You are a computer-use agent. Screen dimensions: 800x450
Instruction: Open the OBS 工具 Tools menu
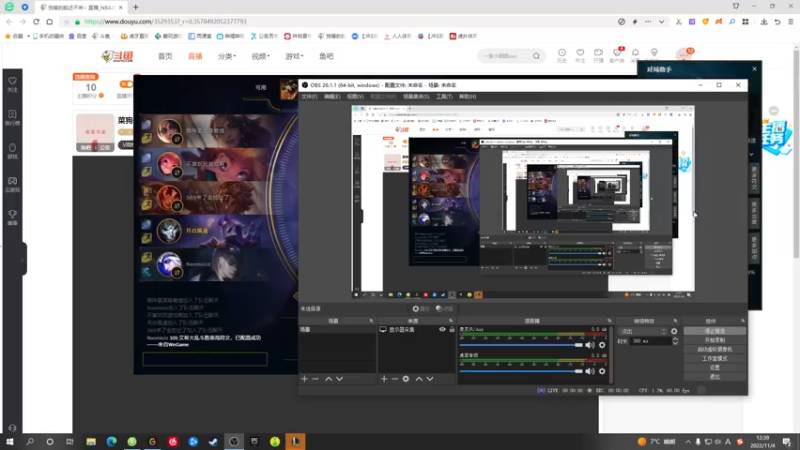pos(444,96)
